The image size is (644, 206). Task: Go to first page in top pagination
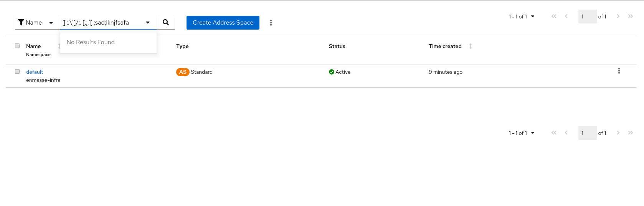pyautogui.click(x=553, y=17)
